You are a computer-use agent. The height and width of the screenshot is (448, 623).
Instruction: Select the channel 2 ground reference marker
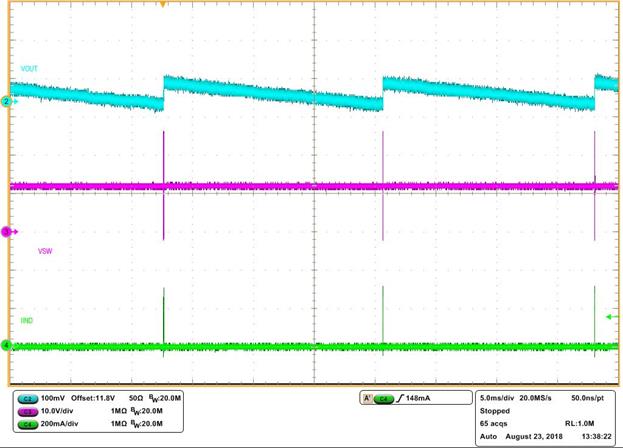[x=6, y=101]
